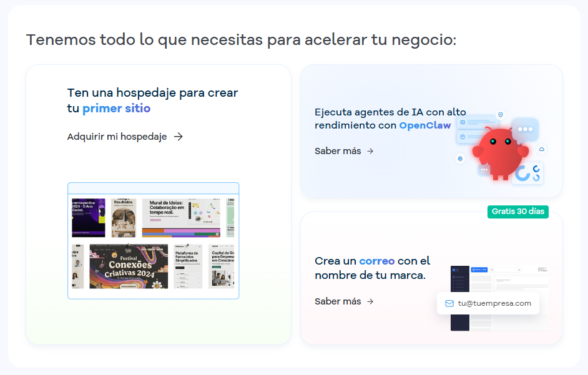Click the arrow next to 'Adquirir mi hospedaje'
The width and height of the screenshot is (588, 375).
tap(179, 137)
